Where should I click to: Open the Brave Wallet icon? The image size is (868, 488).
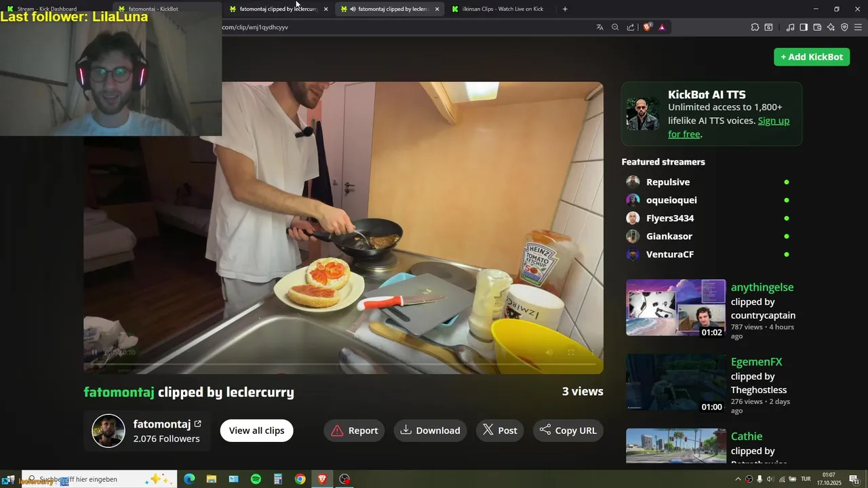[817, 27]
